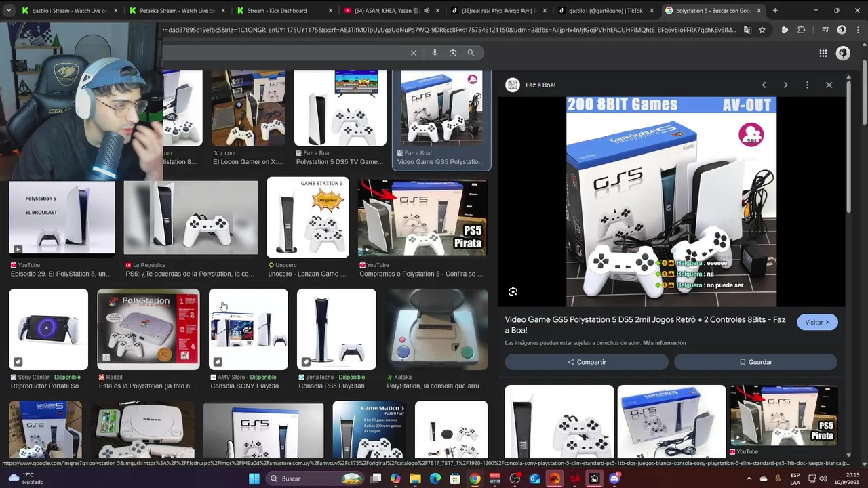Open Chrome extensions puzzle icon
The height and width of the screenshot is (488, 868).
pos(802,30)
